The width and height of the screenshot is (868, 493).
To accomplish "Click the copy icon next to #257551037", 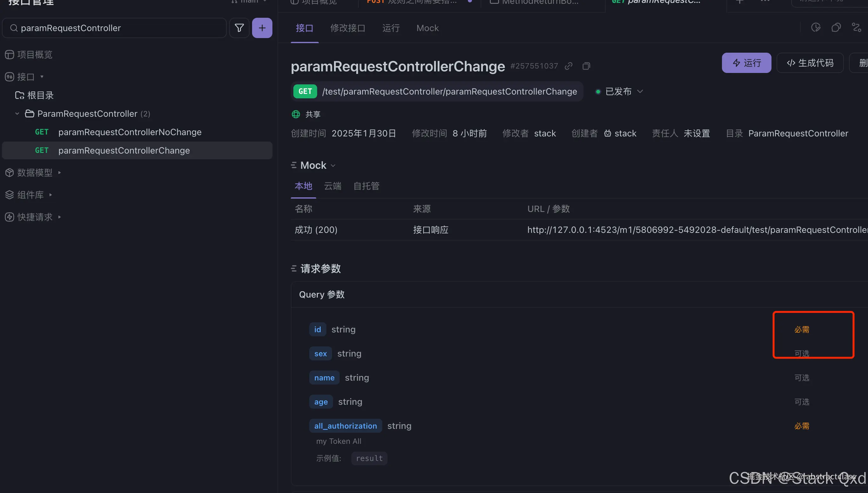I will click(x=586, y=66).
